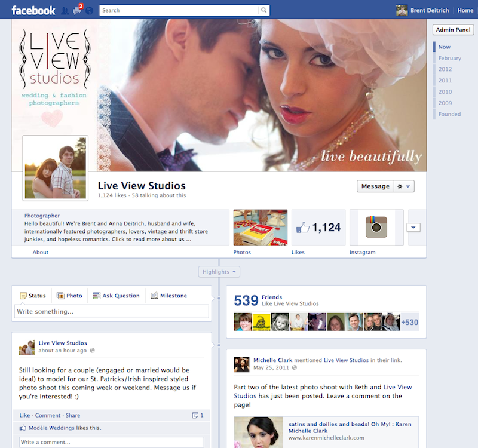
Task: Open the Highlights filter dropdown
Action: tap(219, 272)
